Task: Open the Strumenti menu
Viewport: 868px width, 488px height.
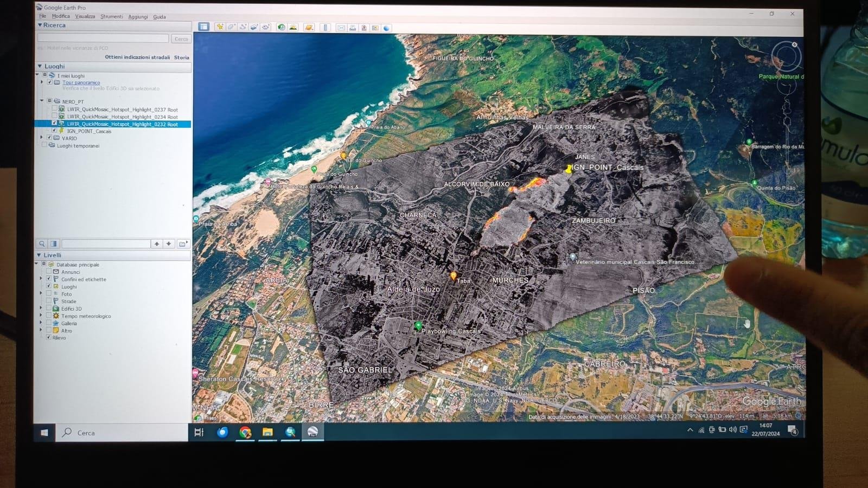Action: click(112, 16)
